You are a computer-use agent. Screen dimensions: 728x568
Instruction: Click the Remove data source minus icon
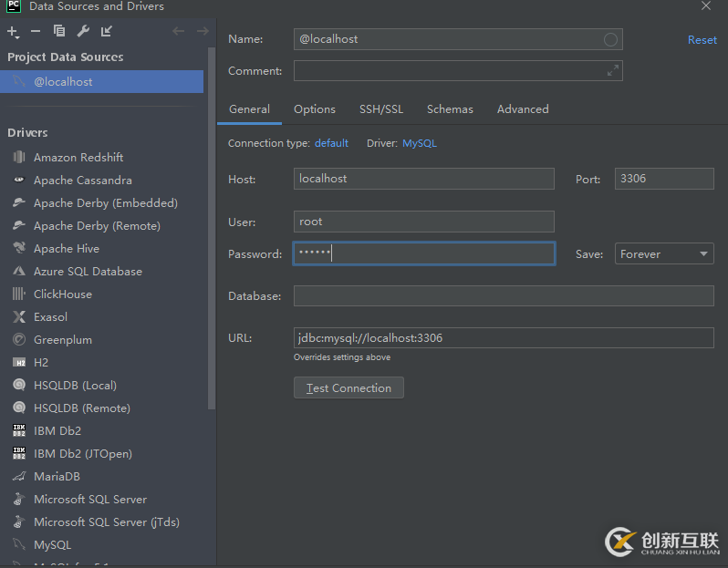[x=36, y=32]
